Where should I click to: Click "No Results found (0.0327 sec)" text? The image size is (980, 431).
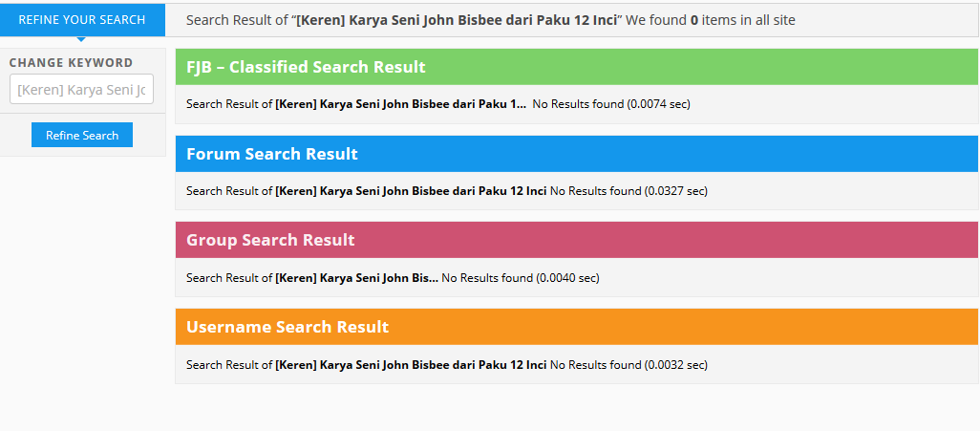tap(628, 191)
